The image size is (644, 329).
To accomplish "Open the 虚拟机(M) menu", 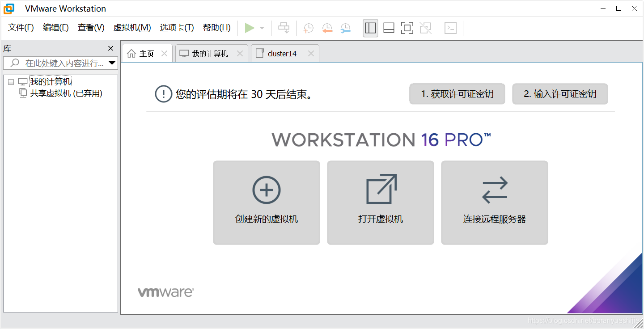I will (132, 28).
